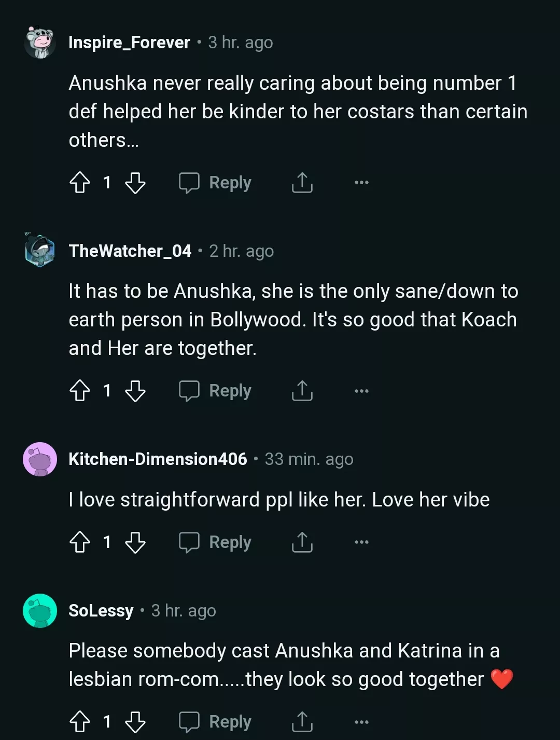This screenshot has width=560, height=740.
Task: Share Inspire_Forever's comment
Action: pos(302,183)
